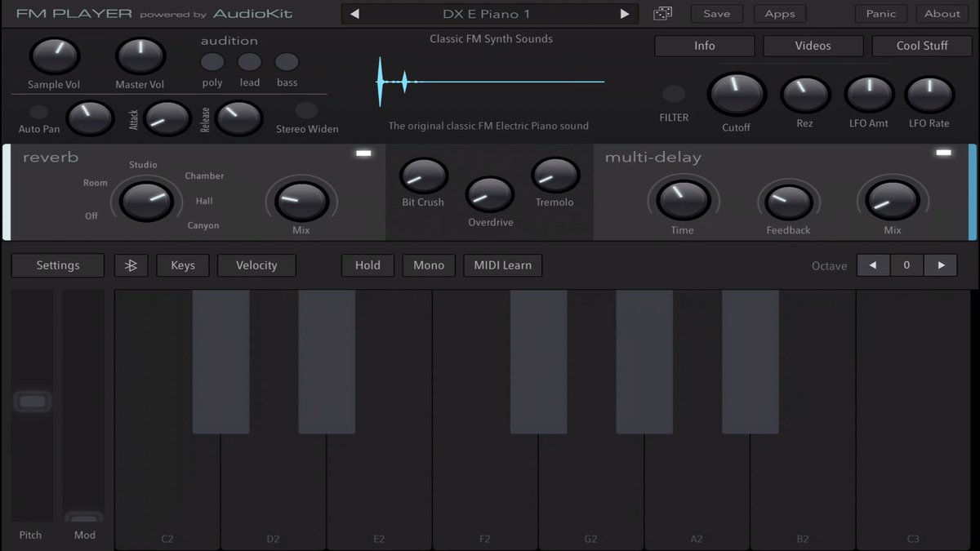Click the multi-delay Feedback knob
Screen dimensions: 980x551
coord(789,202)
